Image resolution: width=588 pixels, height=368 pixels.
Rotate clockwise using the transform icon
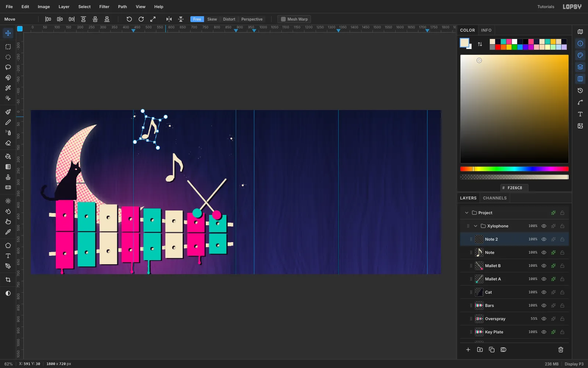(x=141, y=19)
